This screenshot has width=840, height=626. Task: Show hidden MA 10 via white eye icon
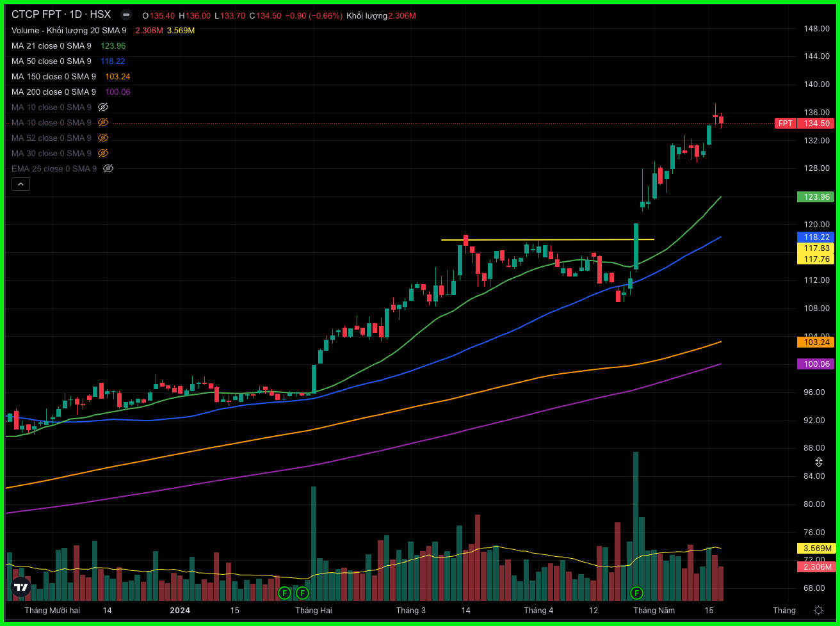pyautogui.click(x=103, y=108)
